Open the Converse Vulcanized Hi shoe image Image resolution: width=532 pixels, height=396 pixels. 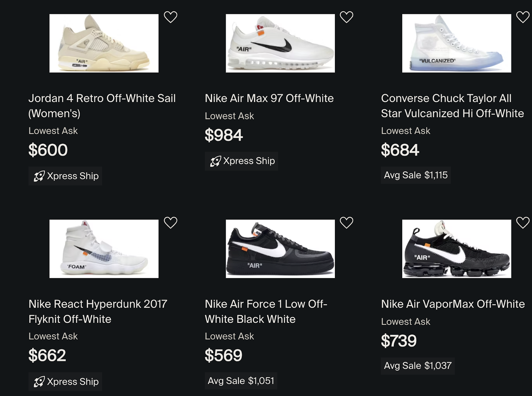(457, 43)
